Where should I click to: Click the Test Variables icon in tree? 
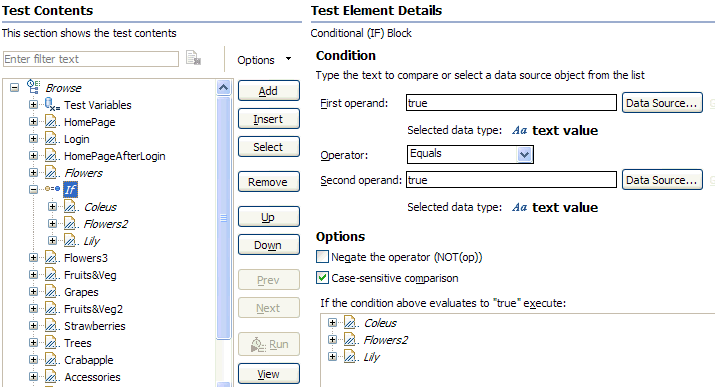52,104
